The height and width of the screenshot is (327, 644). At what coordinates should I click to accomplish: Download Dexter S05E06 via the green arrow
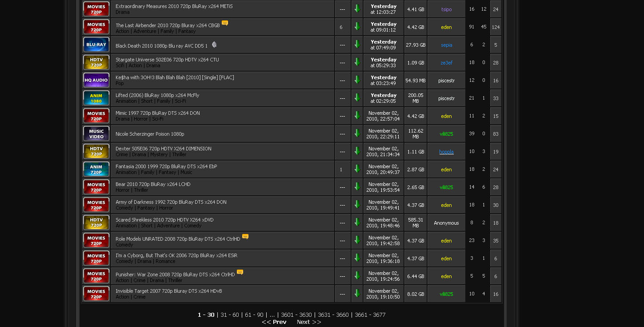pos(357,151)
